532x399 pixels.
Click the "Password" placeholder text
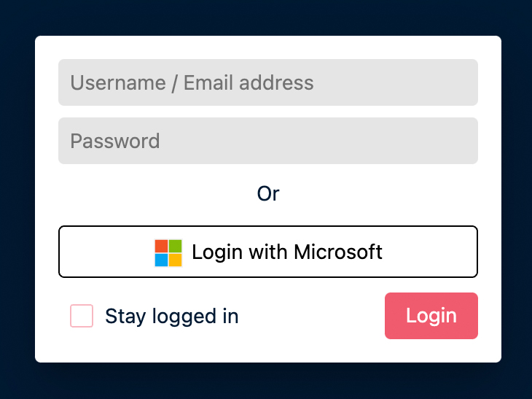pos(115,141)
